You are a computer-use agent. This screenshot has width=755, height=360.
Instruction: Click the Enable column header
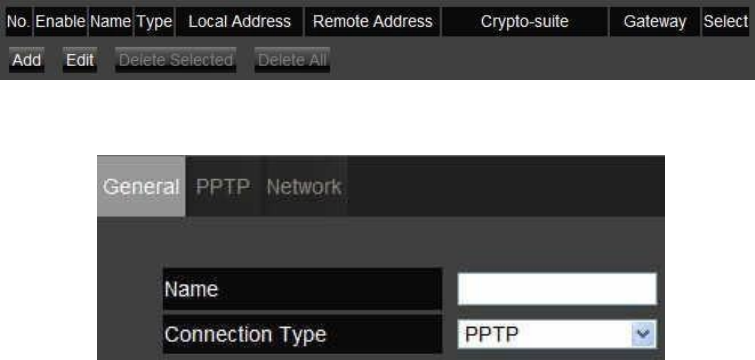pos(61,22)
